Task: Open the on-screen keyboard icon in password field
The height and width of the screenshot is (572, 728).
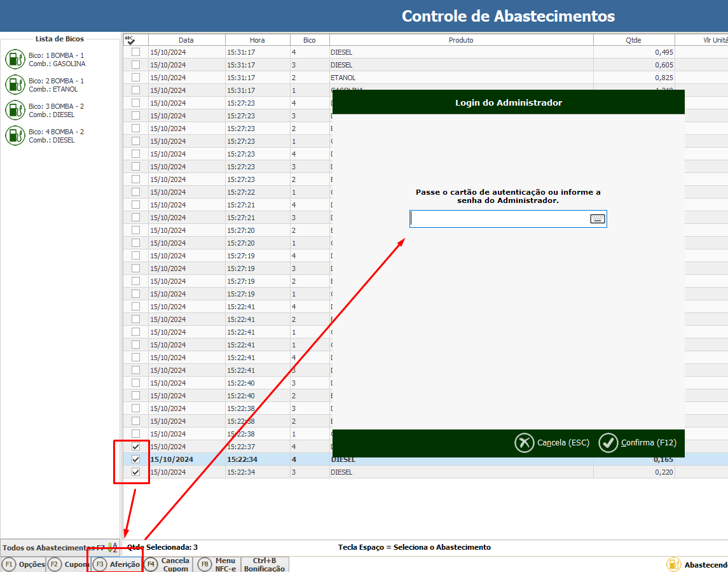Action: [x=597, y=219]
